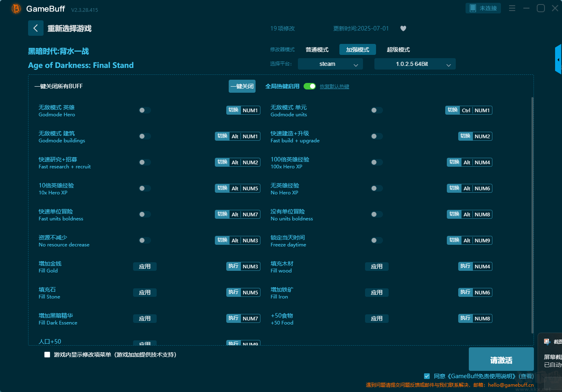Enable Godmode buildings switch

[145, 136]
